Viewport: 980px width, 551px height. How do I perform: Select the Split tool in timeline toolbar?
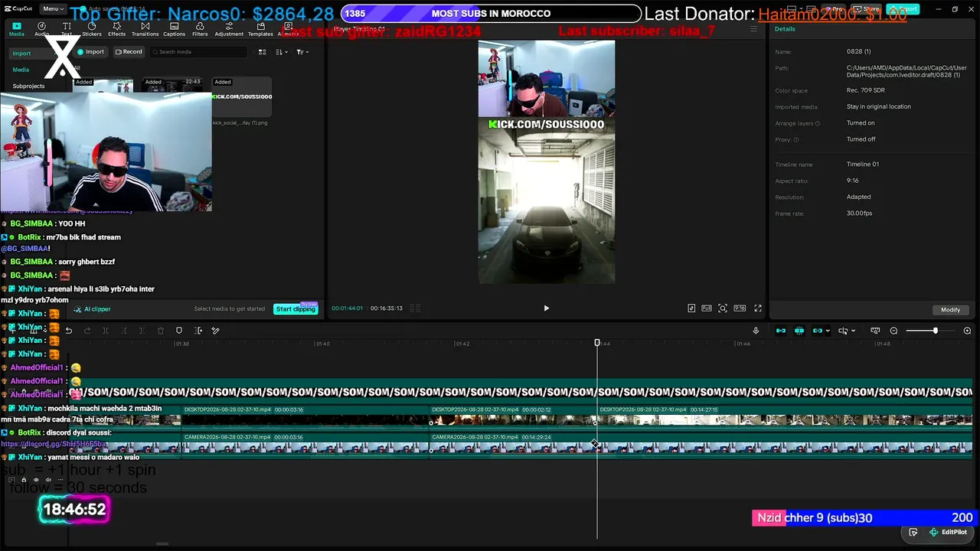(106, 331)
